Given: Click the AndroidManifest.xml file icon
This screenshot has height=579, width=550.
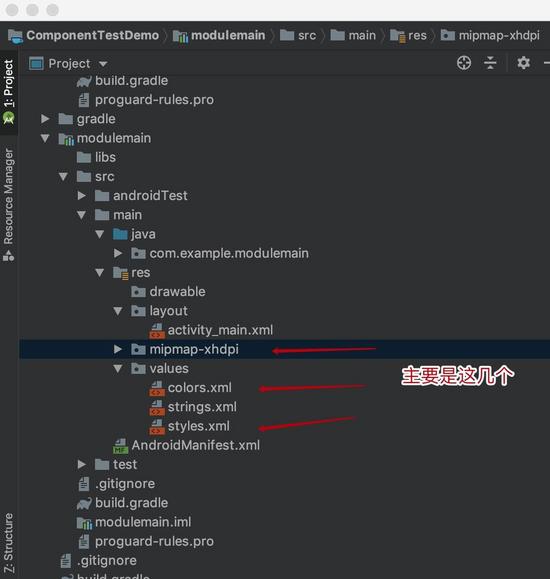Looking at the screenshot, I should pyautogui.click(x=120, y=446).
